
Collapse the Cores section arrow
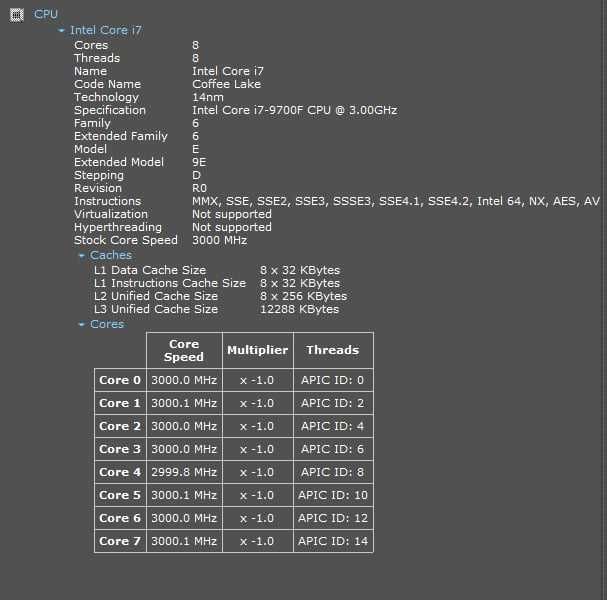coord(81,324)
